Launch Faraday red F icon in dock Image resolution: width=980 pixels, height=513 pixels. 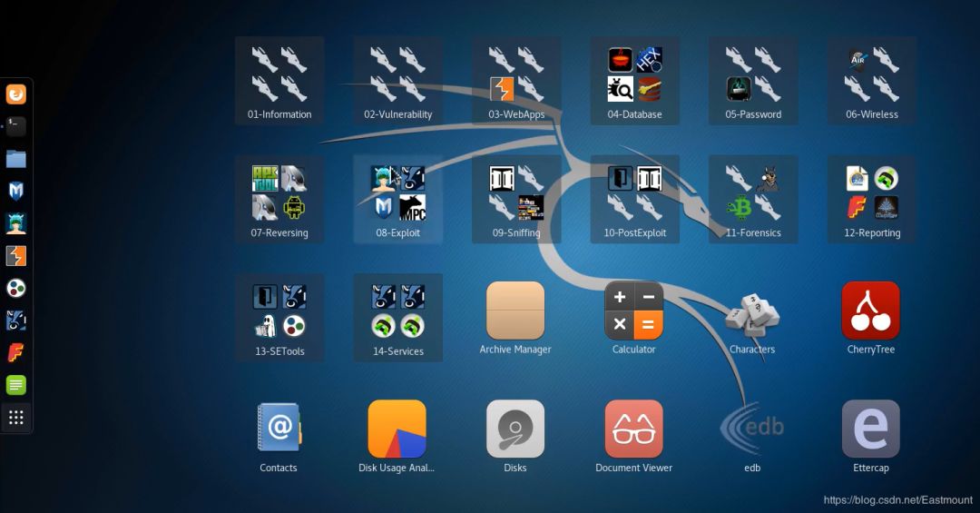[x=16, y=353]
